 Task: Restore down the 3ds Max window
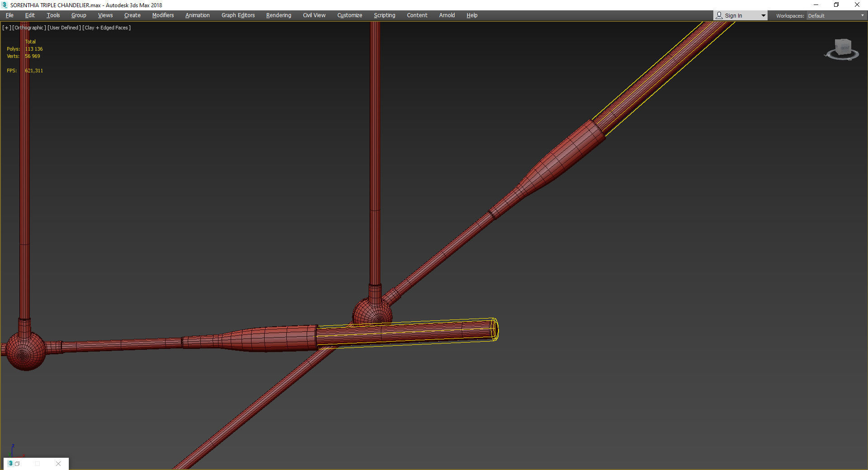point(836,5)
